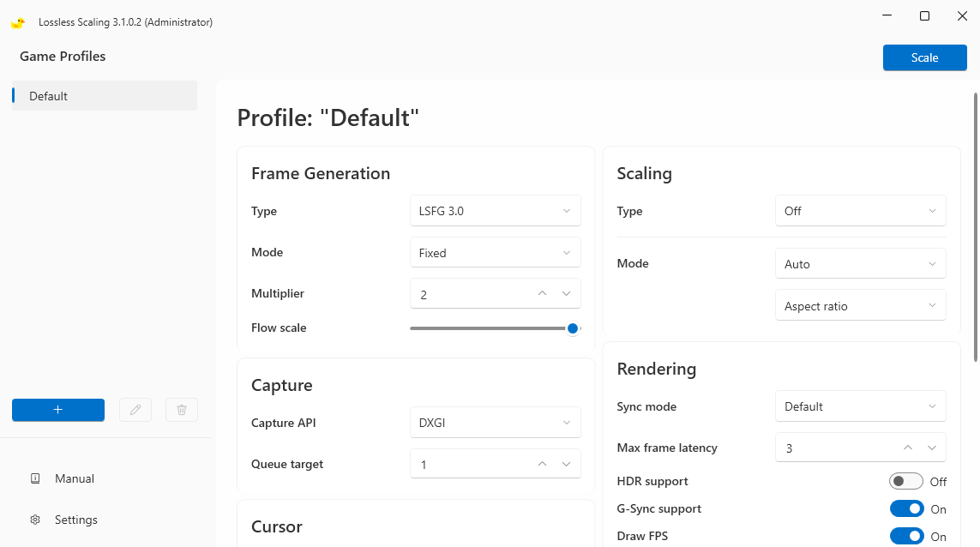Decrease the Multiplier value with down arrow
Screen dimensions: 980x547
click(566, 294)
